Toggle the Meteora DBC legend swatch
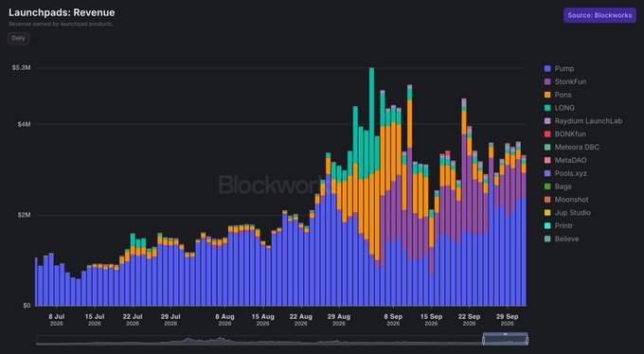This screenshot has height=354, width=644. (547, 147)
